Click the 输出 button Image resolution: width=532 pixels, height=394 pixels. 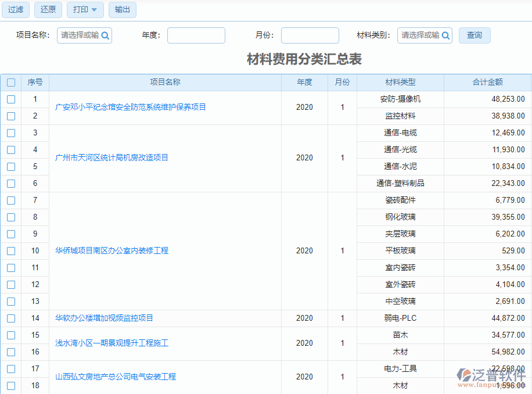tap(122, 10)
